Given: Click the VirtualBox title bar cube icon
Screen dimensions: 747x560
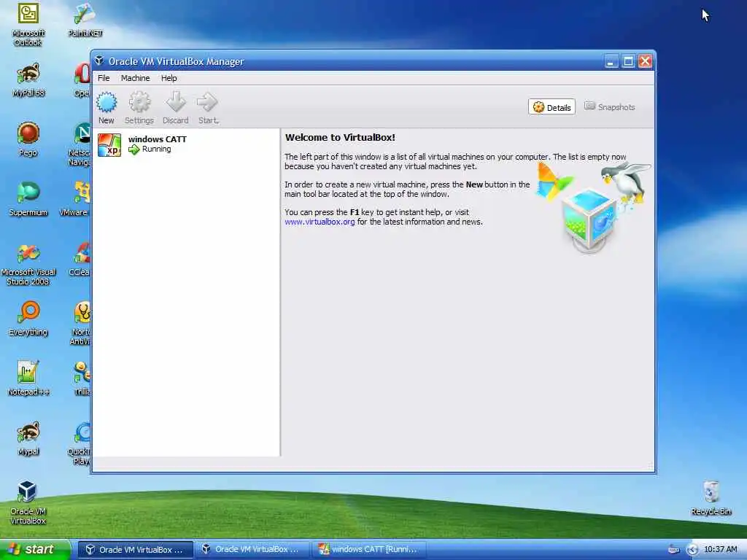Looking at the screenshot, I should [x=99, y=61].
